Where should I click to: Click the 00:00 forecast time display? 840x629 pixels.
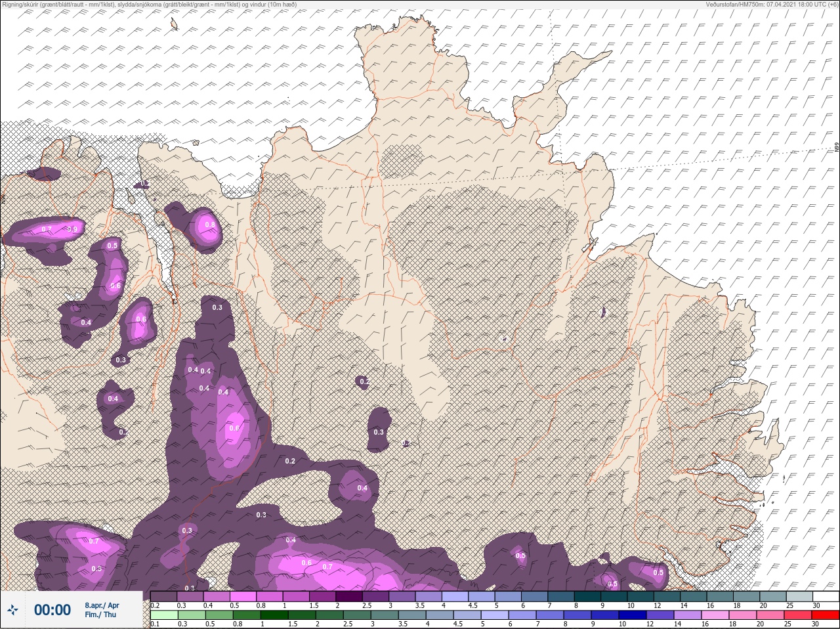pos(52,610)
